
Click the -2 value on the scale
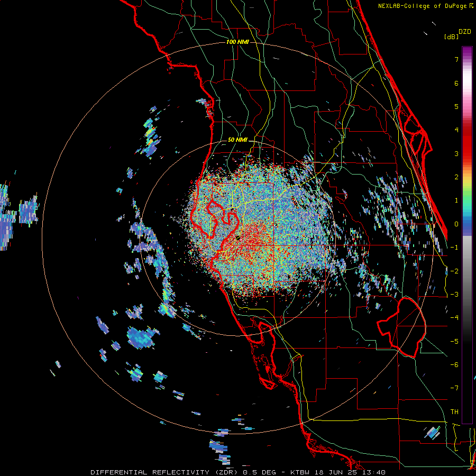point(454,271)
